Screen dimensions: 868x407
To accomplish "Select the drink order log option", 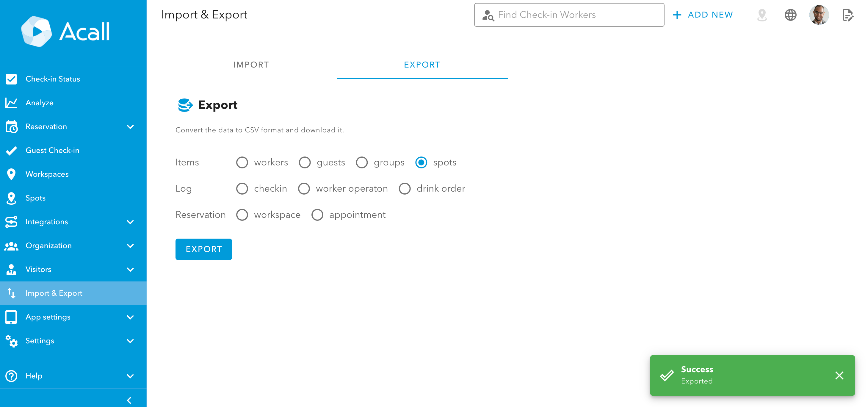I will pos(405,189).
